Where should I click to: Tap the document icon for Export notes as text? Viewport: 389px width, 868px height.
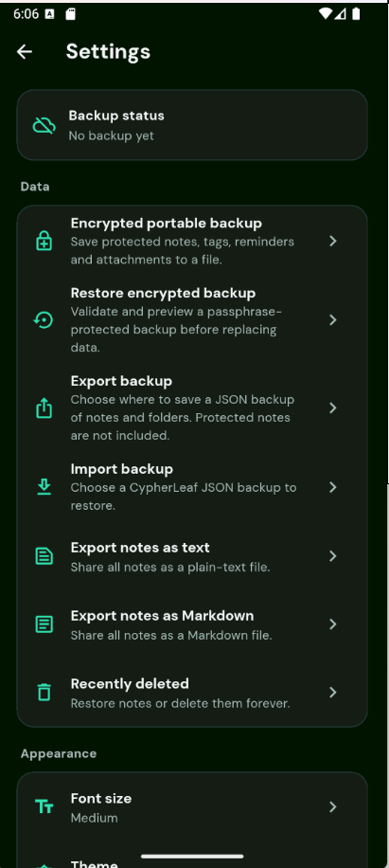[x=44, y=556]
